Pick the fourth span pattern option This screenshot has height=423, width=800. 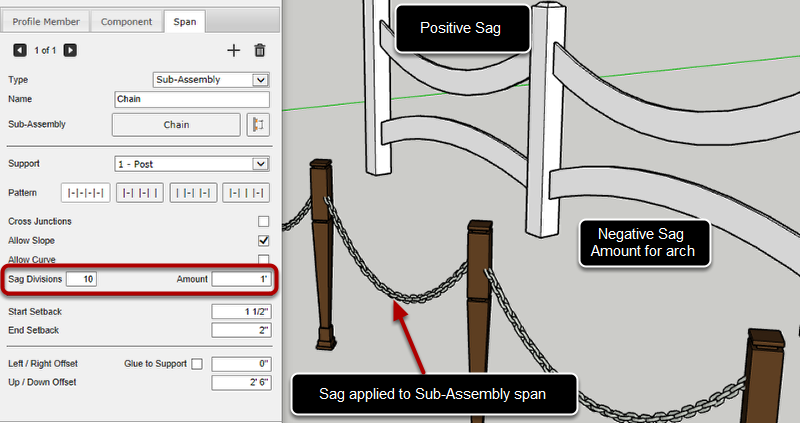pyautogui.click(x=246, y=193)
